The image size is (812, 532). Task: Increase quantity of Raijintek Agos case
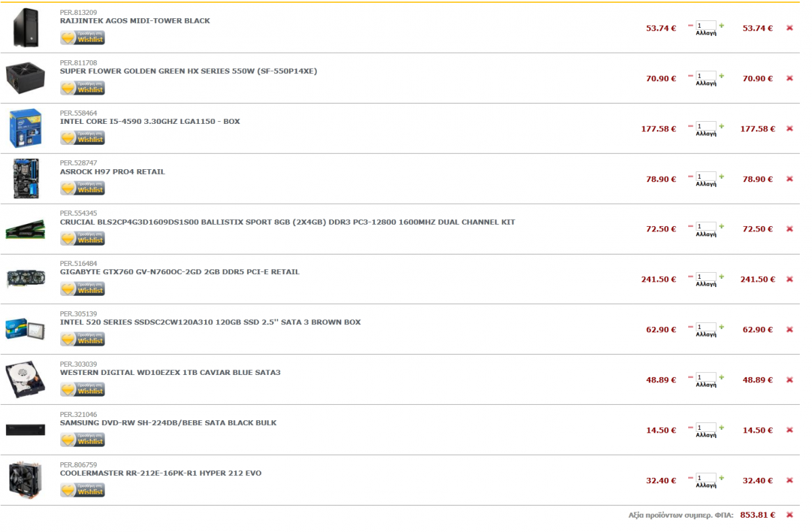click(721, 26)
